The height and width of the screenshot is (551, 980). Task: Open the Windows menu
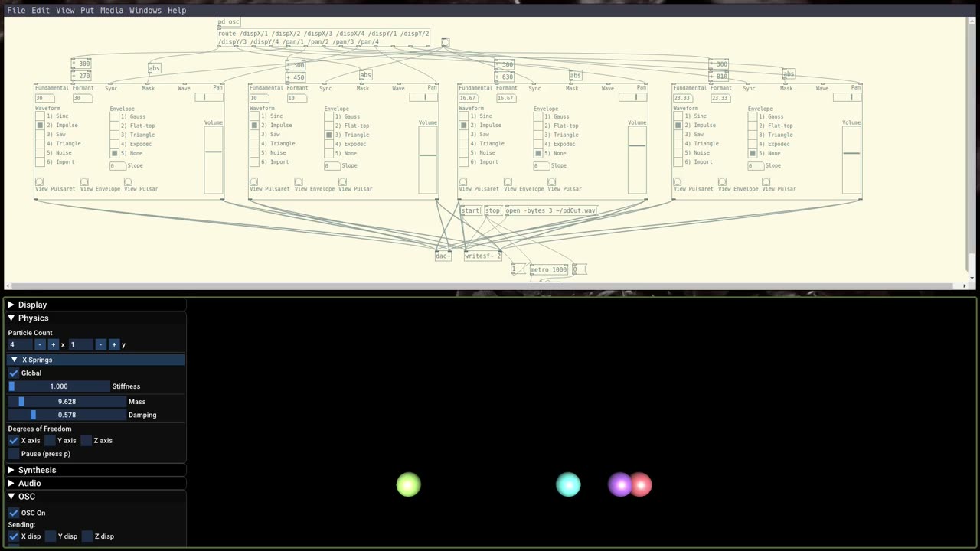point(145,10)
